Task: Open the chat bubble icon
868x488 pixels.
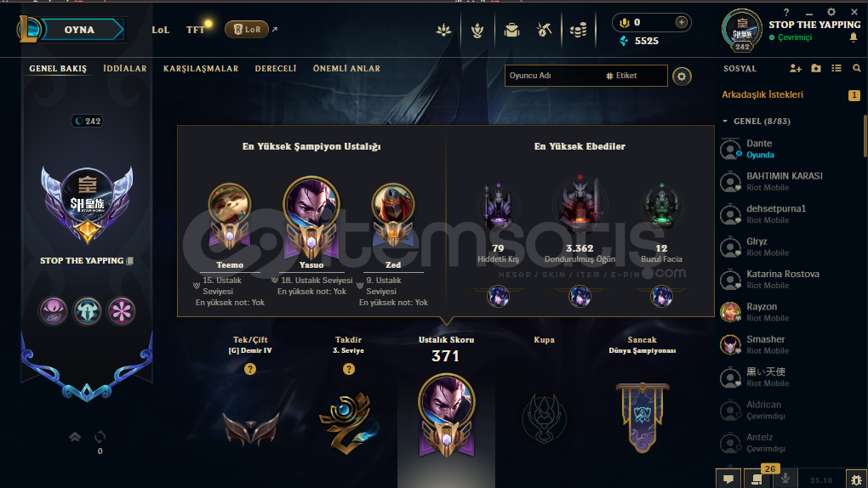Action: click(728, 479)
